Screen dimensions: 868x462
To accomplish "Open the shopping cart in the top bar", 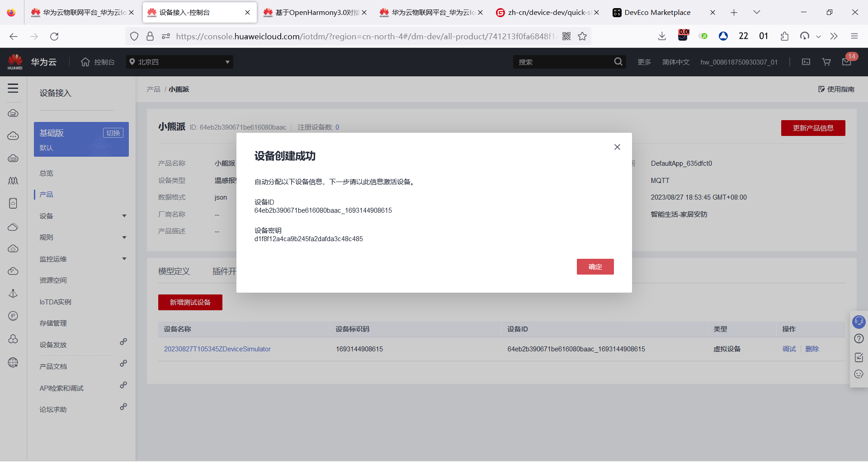I will [826, 62].
